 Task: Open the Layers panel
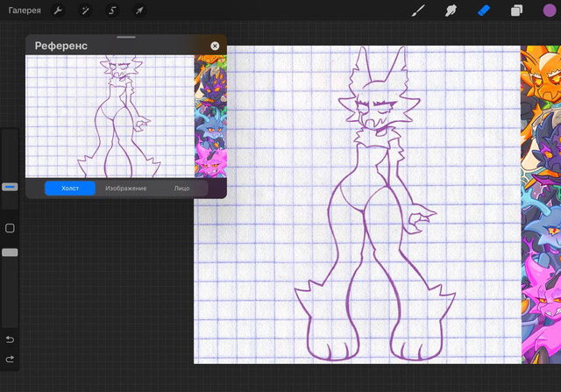tap(516, 11)
